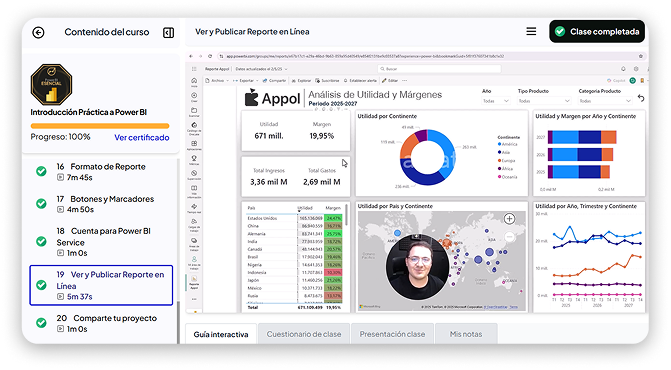
Task: Switch to the Presentación clase tab
Action: click(392, 334)
